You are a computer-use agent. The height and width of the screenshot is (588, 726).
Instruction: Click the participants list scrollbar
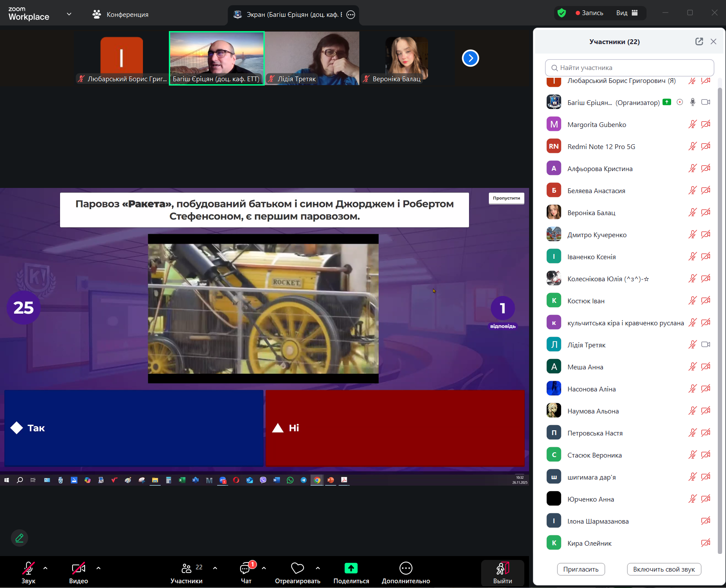(720, 320)
